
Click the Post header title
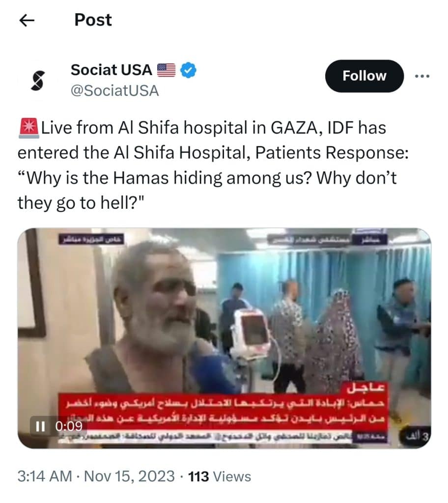93,20
